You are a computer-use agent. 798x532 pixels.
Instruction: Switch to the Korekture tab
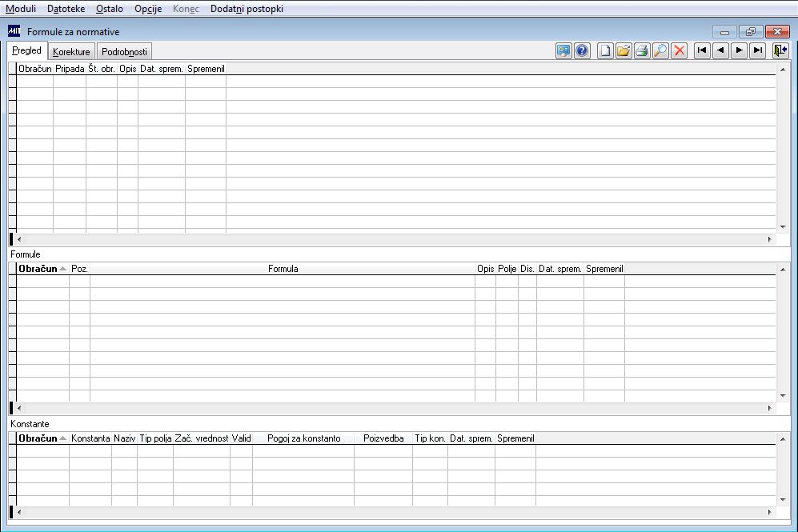point(71,52)
